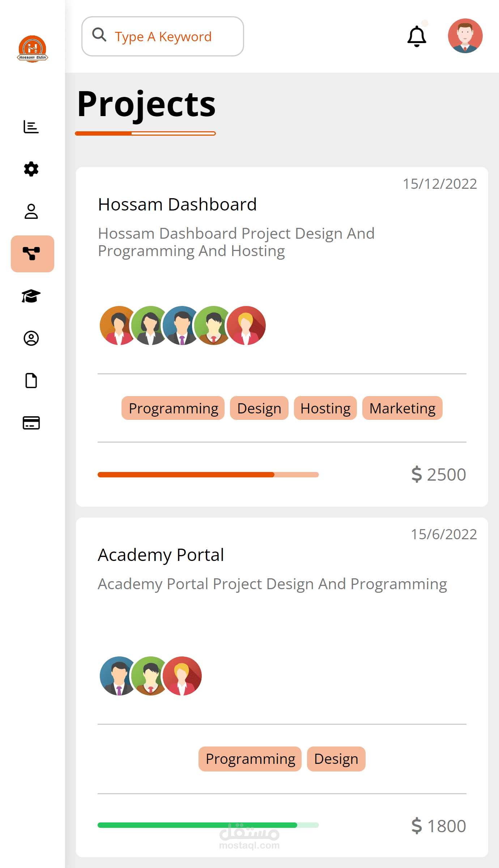Click the green Academy Portal progress bar
This screenshot has height=868, width=499.
tap(208, 825)
